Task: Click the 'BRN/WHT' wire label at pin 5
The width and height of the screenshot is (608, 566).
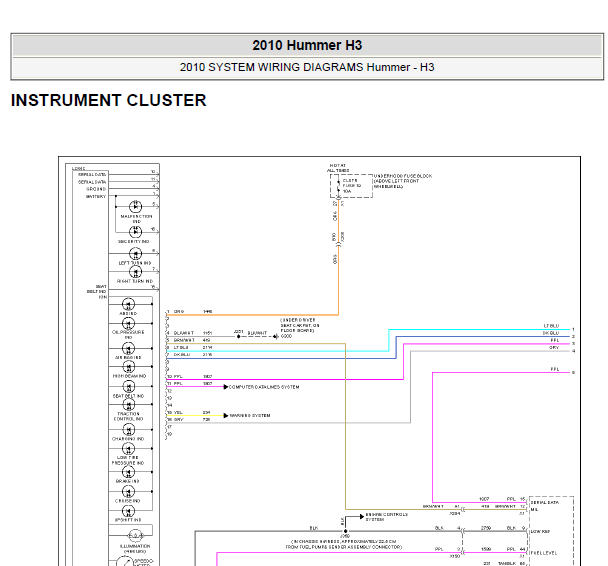Action: [184, 340]
